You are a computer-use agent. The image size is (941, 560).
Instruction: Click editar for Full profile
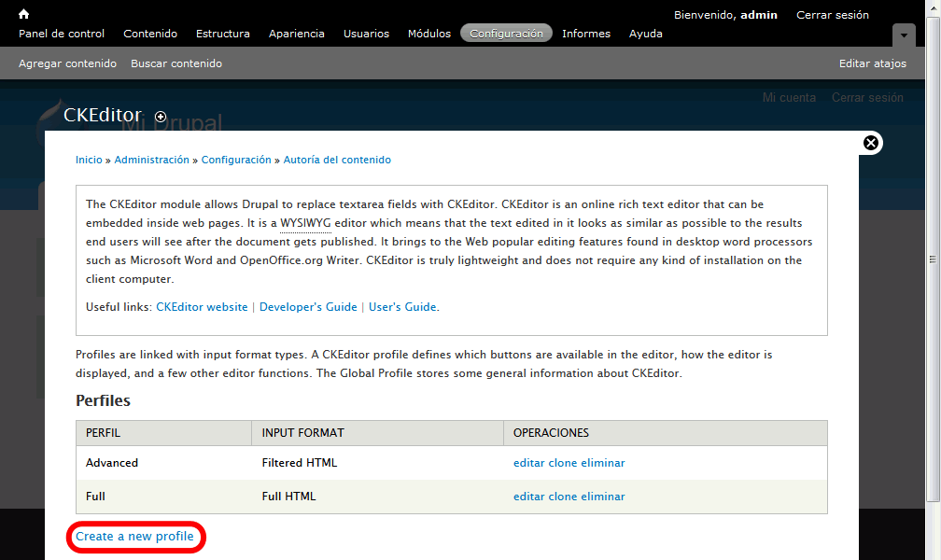tap(528, 497)
